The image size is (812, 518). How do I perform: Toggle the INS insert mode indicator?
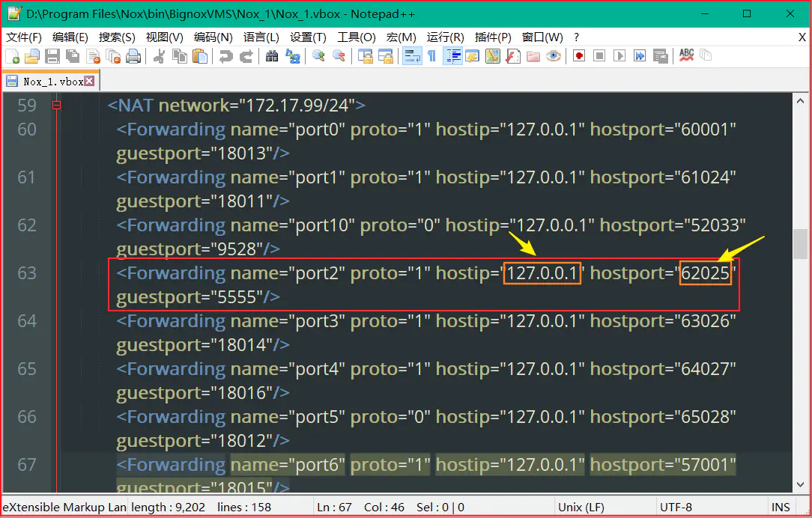tap(781, 507)
